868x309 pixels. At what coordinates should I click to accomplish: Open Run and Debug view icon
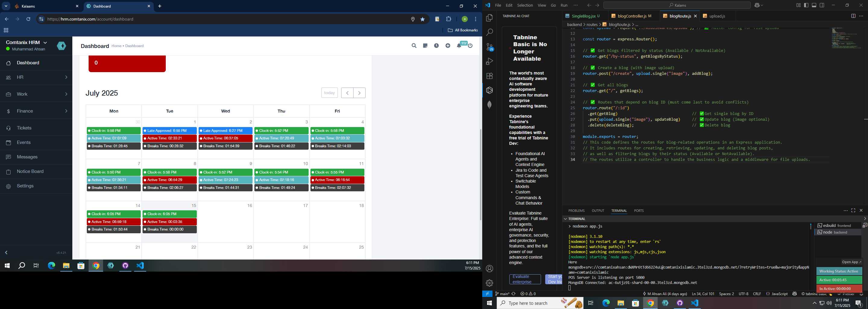pos(489,61)
